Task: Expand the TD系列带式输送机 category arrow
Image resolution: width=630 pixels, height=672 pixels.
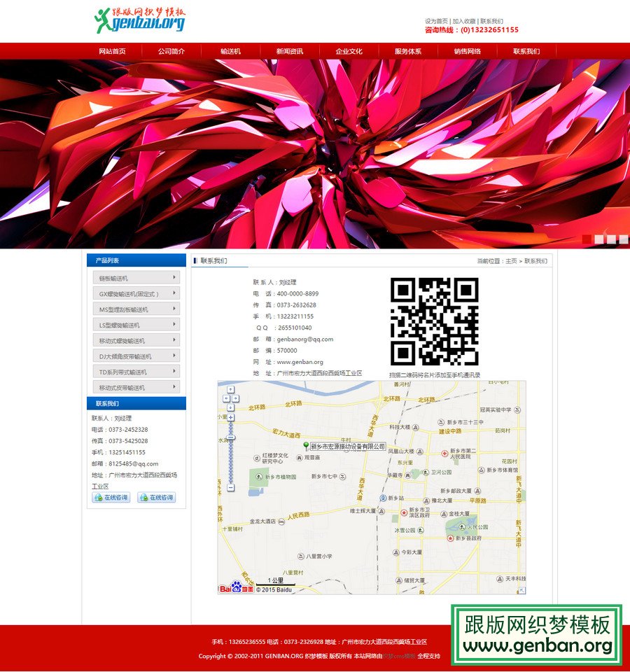Action: click(175, 371)
